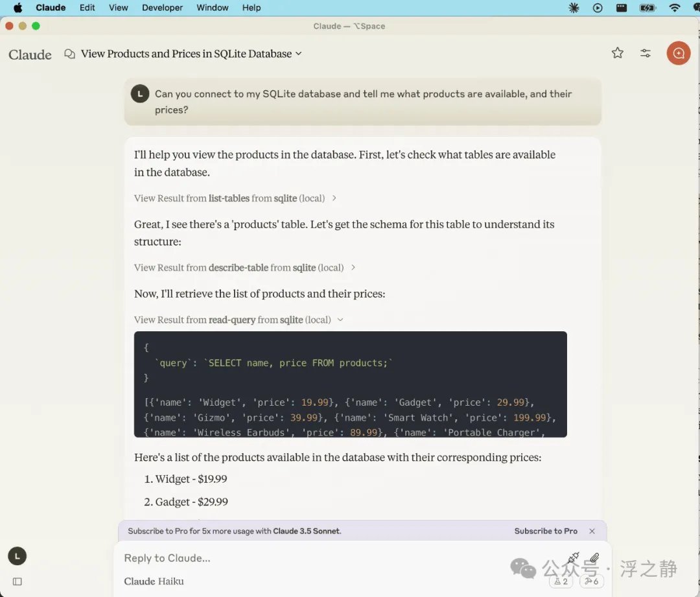Open the Edit menu
The width and height of the screenshot is (700, 597).
click(x=87, y=8)
